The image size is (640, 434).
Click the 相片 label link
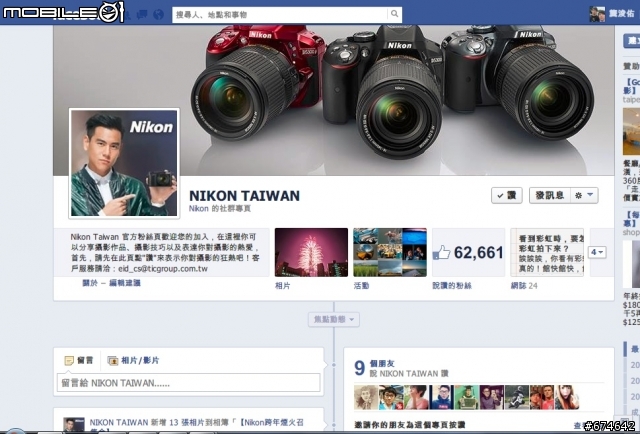282,286
